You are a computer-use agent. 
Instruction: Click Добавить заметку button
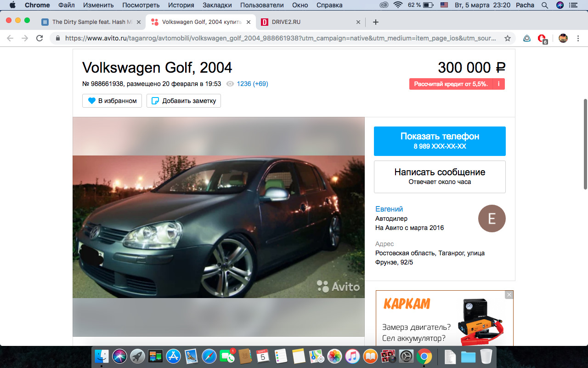point(184,101)
